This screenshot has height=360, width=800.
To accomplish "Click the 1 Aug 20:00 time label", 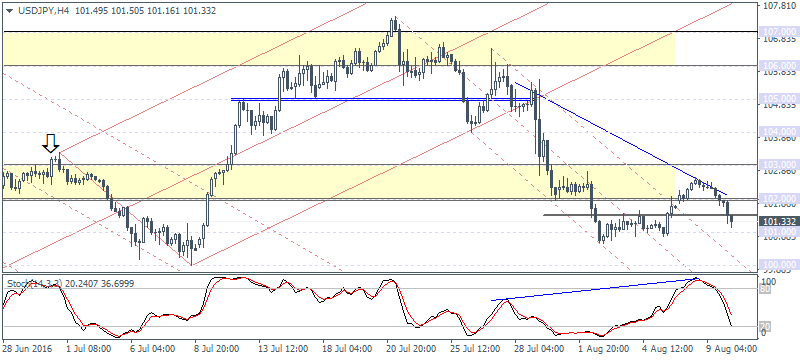I will click(603, 350).
